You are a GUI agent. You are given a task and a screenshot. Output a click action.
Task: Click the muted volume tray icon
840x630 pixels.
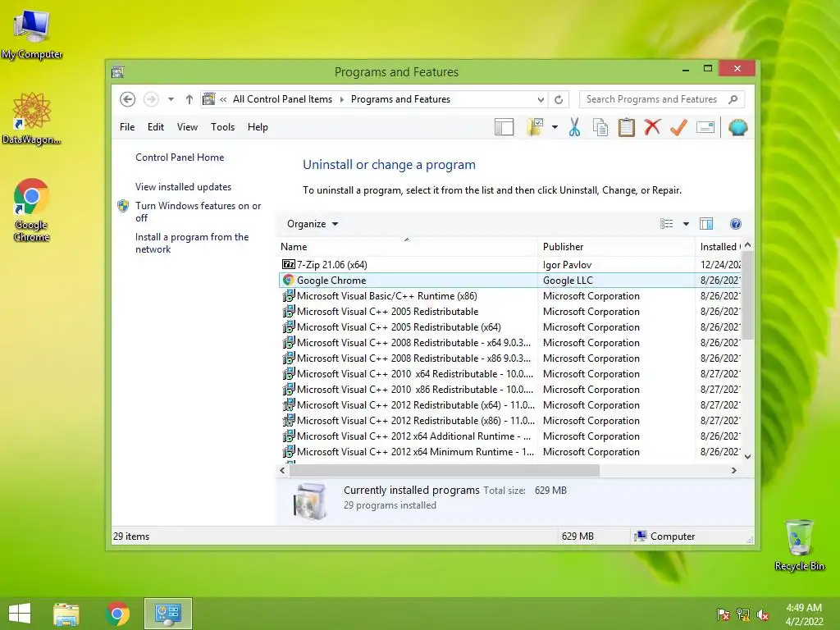point(763,615)
